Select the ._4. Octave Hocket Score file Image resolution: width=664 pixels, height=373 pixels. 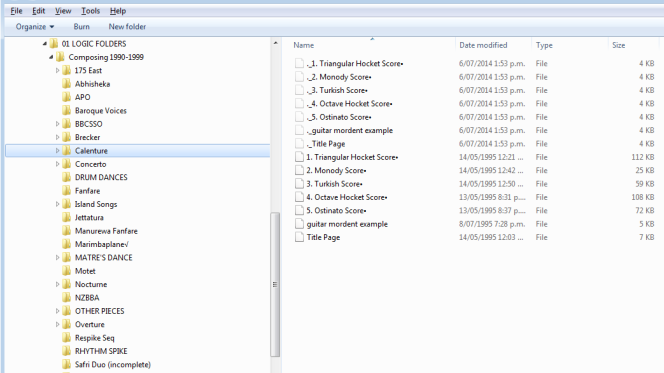click(349, 104)
